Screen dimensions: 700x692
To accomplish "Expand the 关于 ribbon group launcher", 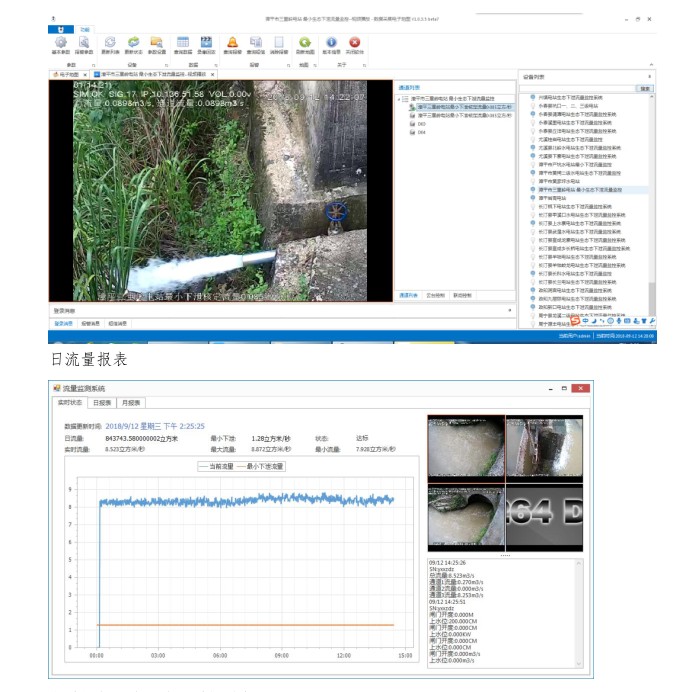I will (x=365, y=65).
